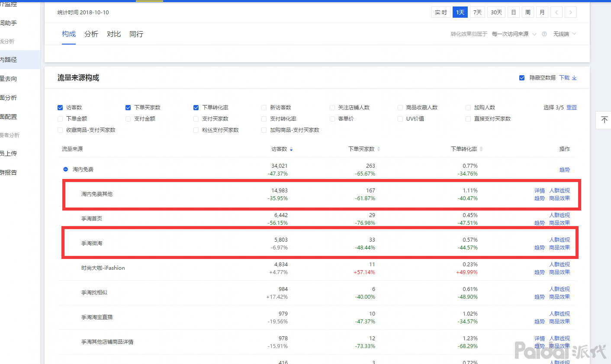Toggle the 隐藏空数据 checkbox
This screenshot has width=611, height=364.
(x=522, y=78)
